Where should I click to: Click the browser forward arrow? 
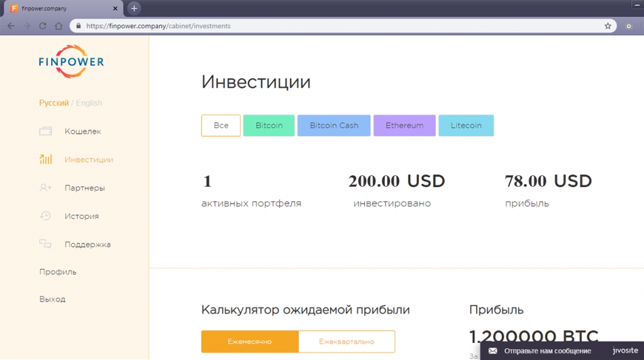click(26, 26)
